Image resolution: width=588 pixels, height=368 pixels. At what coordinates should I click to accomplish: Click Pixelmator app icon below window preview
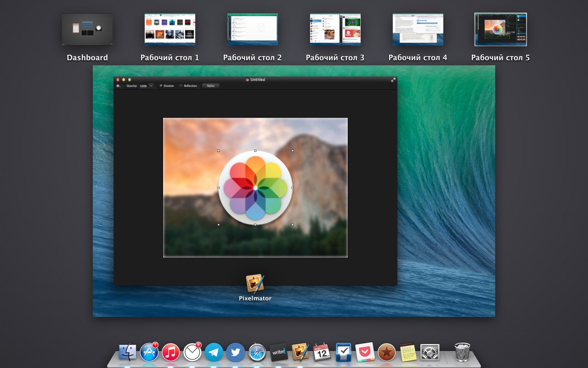click(255, 283)
